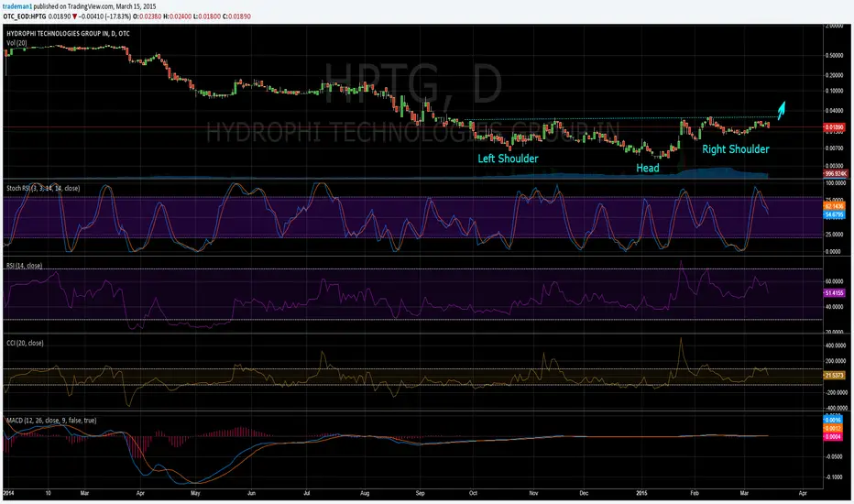Click the red 0.01890 price tag

(x=834, y=127)
